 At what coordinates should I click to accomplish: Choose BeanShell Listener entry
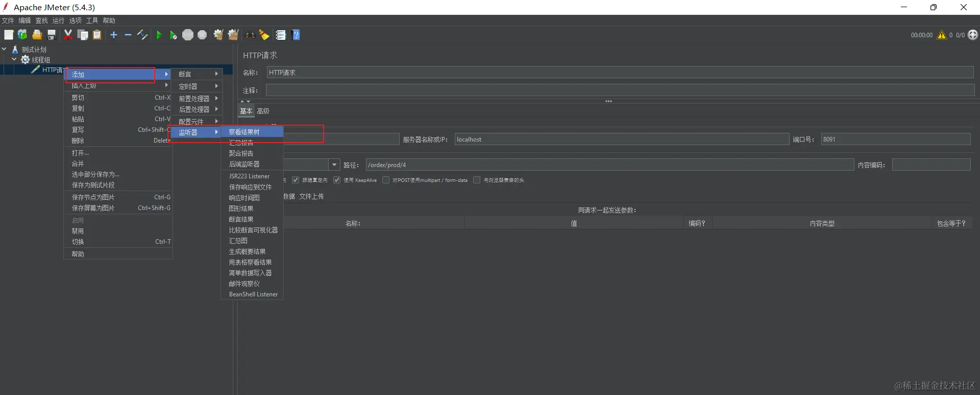coord(252,294)
